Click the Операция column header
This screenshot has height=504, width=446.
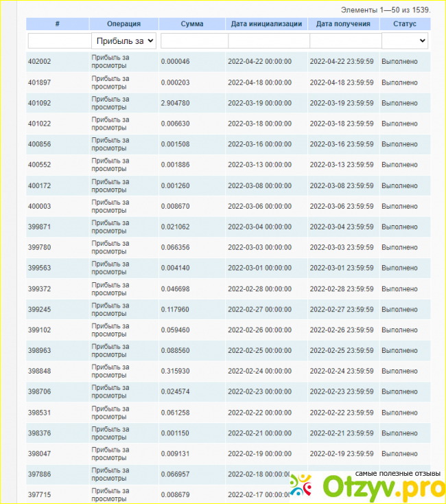click(124, 24)
